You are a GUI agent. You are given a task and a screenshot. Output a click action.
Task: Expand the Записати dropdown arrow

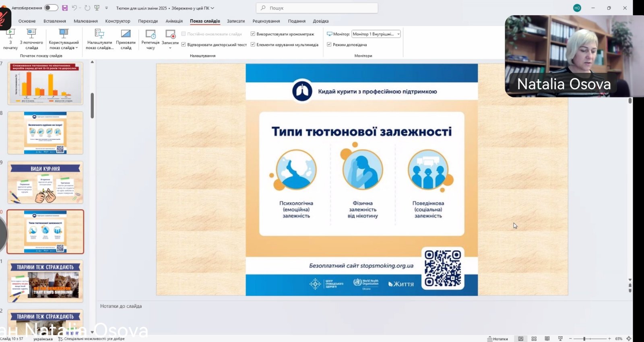(x=170, y=48)
